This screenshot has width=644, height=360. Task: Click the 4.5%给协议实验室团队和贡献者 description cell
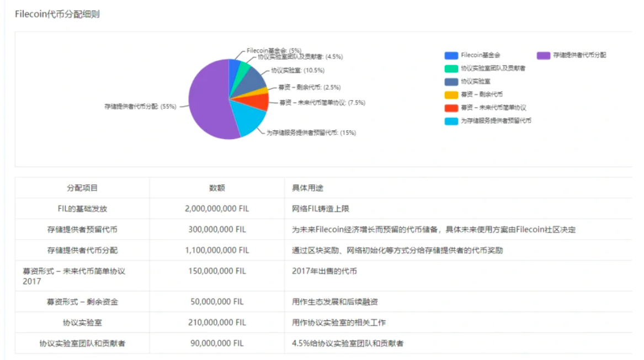(x=348, y=343)
